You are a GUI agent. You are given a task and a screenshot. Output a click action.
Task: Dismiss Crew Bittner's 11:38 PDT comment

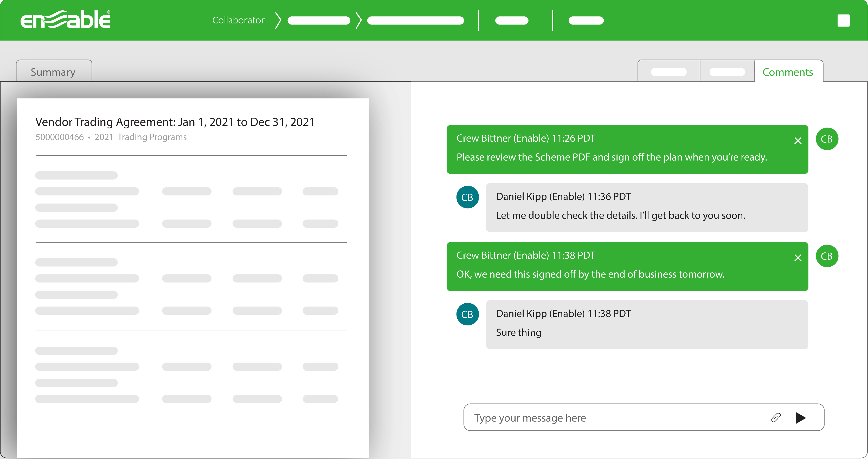click(x=798, y=258)
